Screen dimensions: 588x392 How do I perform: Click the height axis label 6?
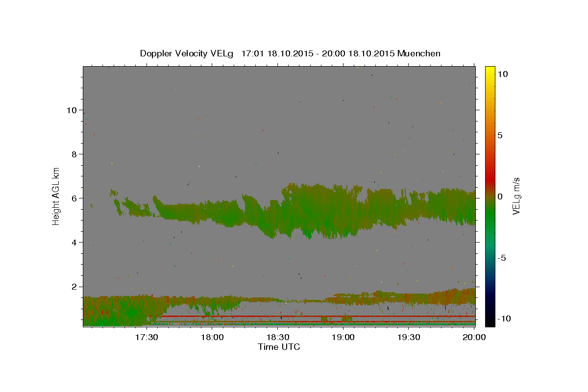click(74, 198)
